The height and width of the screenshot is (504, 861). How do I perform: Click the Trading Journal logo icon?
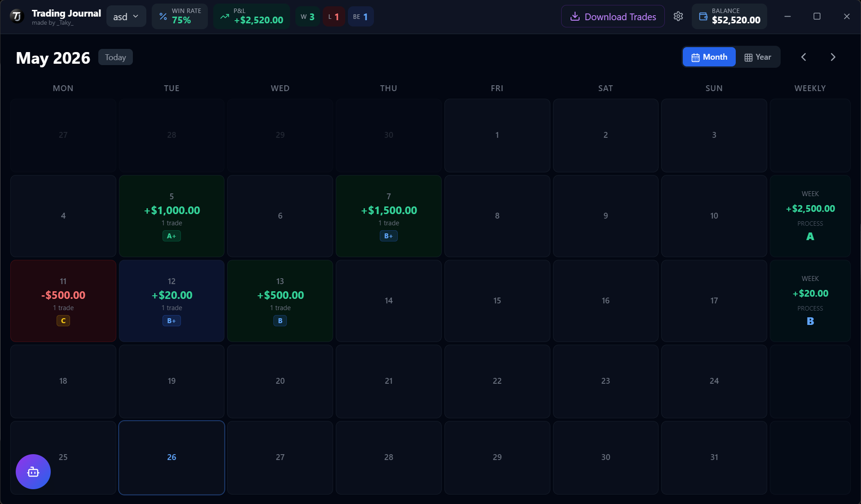click(17, 17)
